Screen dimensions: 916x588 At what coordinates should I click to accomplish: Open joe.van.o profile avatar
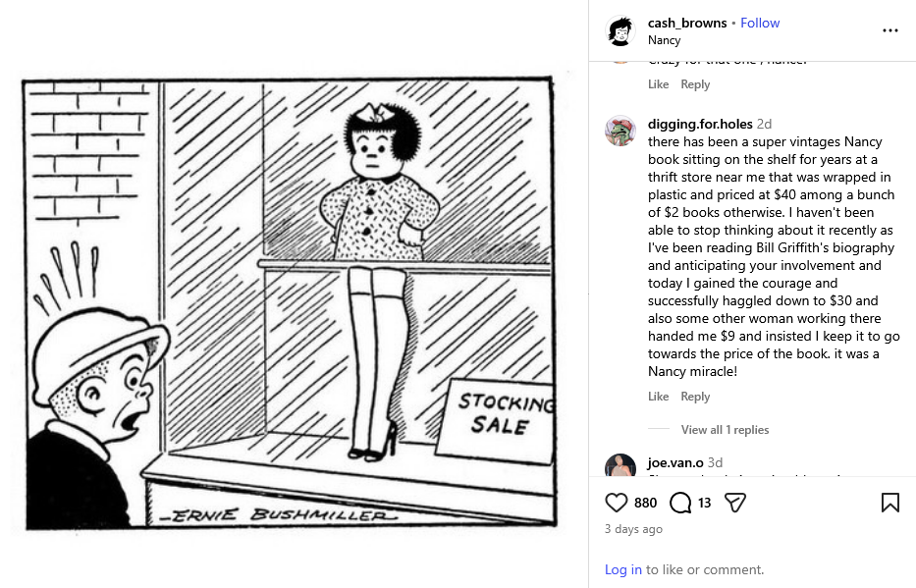click(620, 467)
